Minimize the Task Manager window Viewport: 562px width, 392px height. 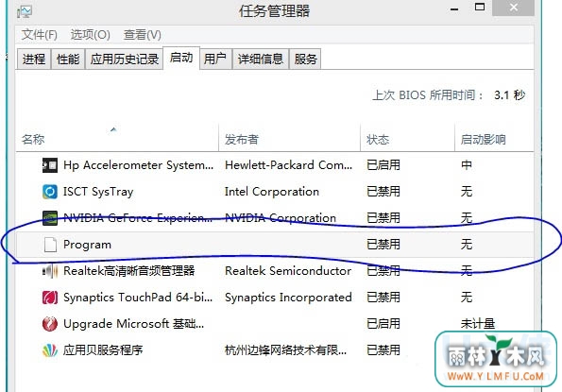454,9
